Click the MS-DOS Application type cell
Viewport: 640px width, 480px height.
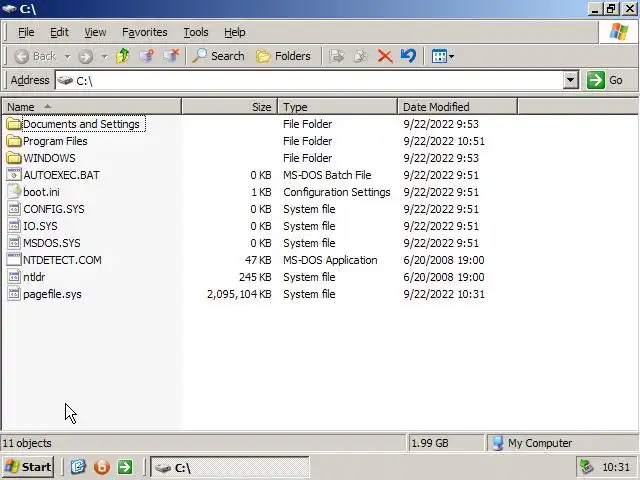point(330,260)
